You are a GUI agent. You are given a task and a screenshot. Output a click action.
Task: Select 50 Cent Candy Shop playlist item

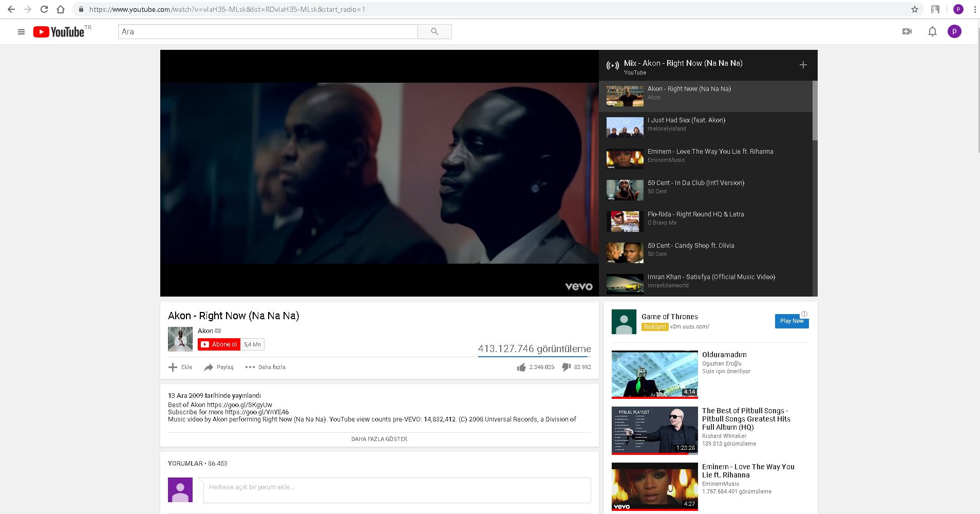tap(706, 252)
